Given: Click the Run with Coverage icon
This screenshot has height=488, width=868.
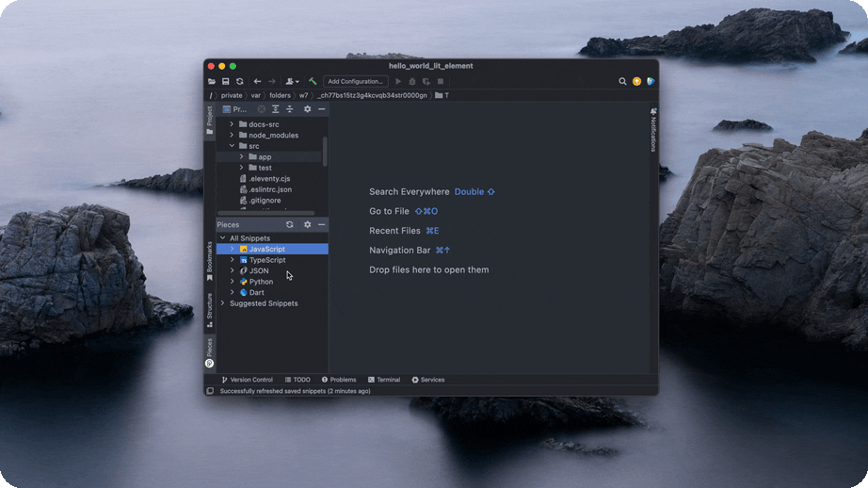Looking at the screenshot, I should coord(426,81).
